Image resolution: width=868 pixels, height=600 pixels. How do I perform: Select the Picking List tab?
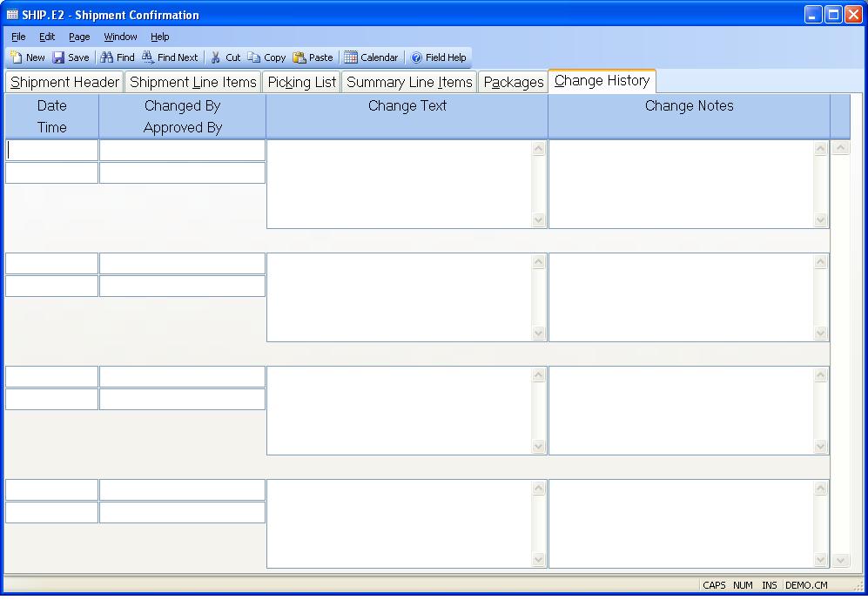301,82
